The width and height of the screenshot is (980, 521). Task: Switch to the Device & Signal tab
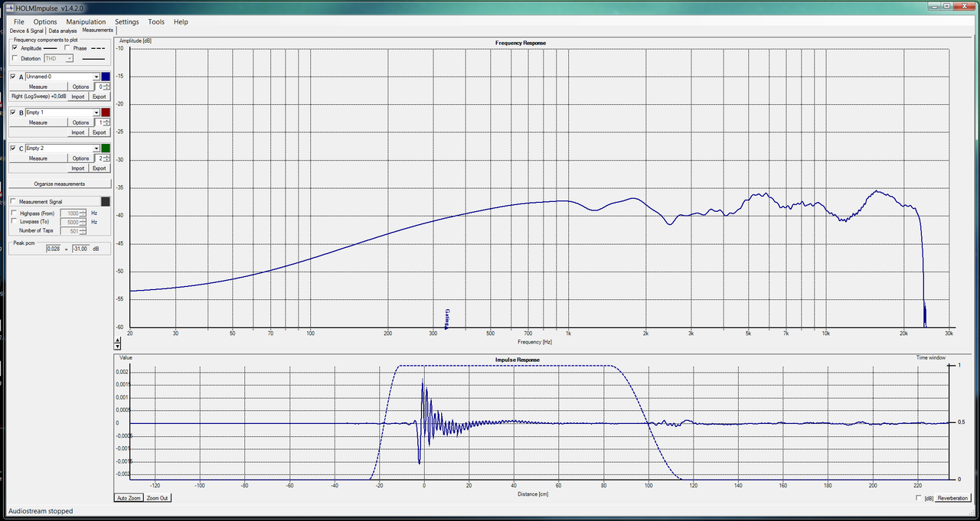(27, 31)
